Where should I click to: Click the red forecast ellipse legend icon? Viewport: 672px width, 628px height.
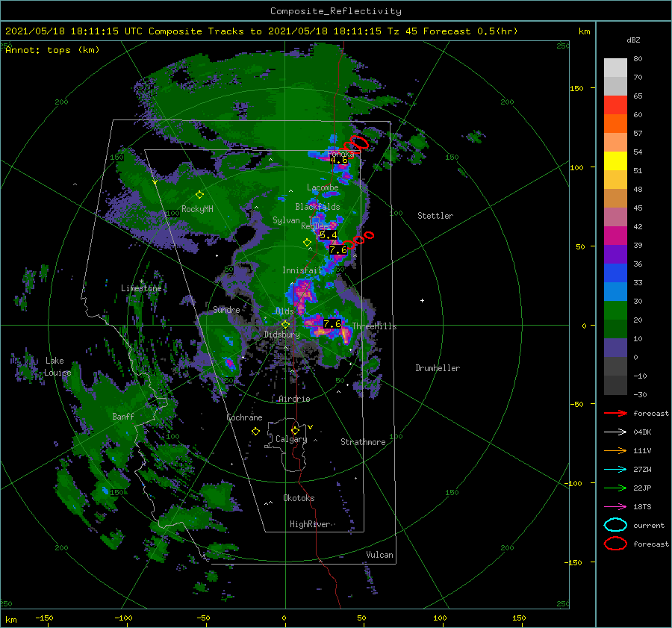615,544
